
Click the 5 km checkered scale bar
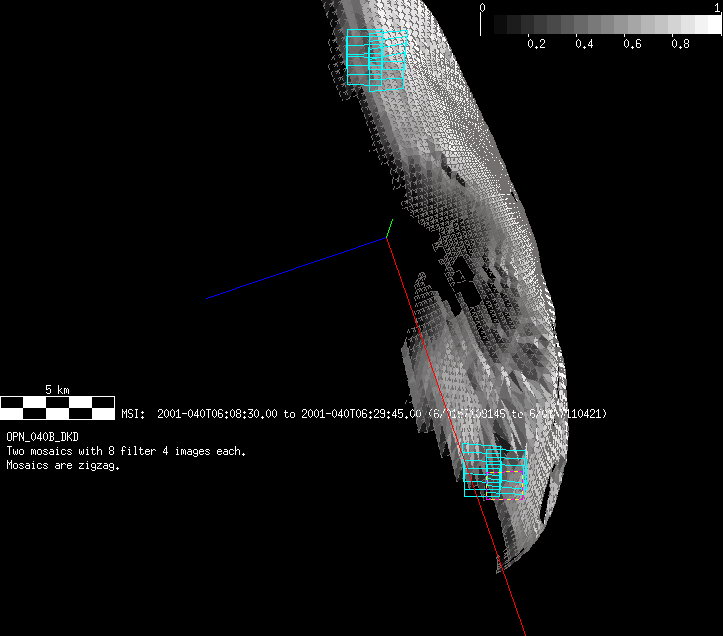pos(58,407)
